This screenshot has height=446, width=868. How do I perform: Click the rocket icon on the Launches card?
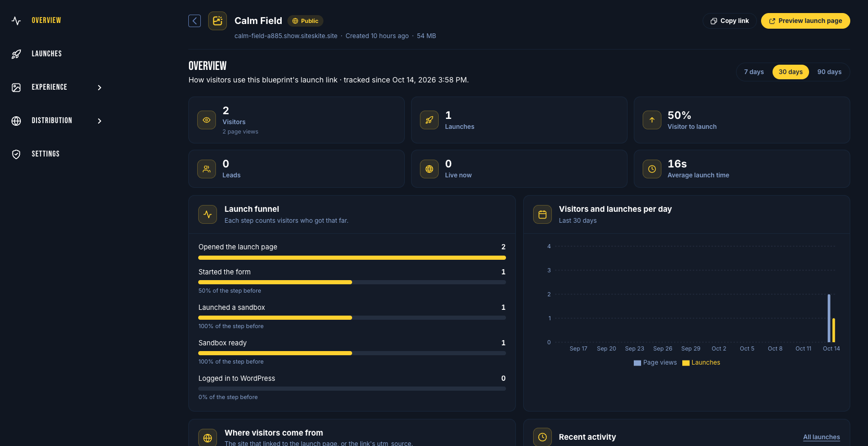[x=429, y=120]
